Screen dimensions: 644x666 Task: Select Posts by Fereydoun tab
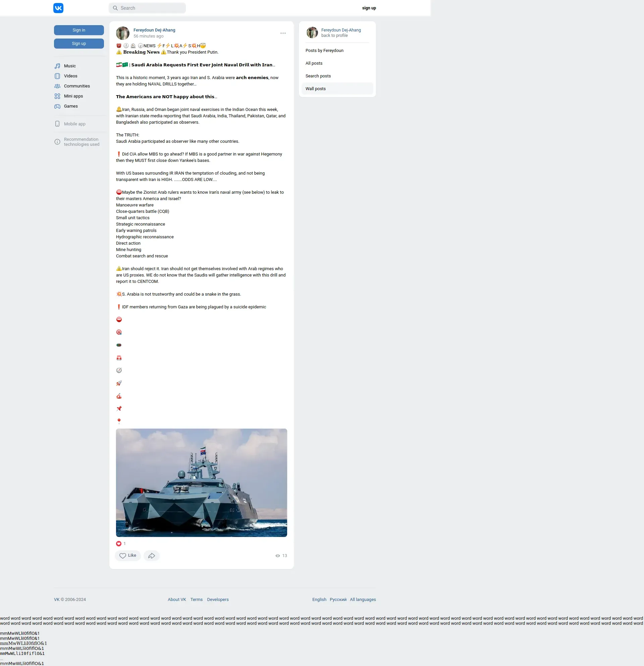coord(324,51)
